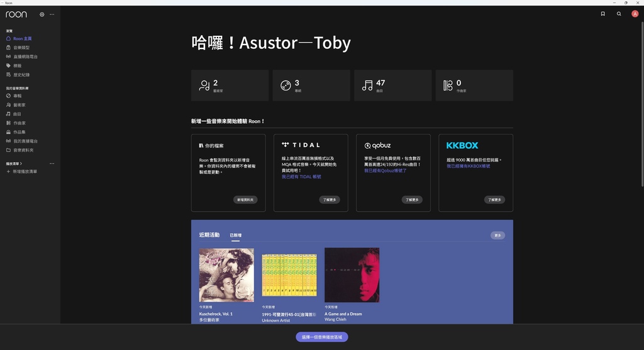644x350 pixels.
Task: Click 多位藝術家 under Kuschelrock
Action: [209, 320]
